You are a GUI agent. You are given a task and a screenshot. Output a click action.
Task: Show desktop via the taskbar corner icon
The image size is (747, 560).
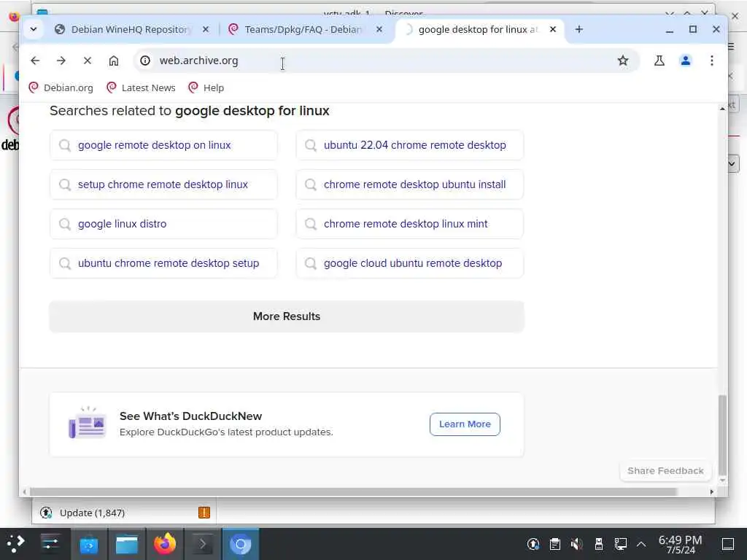click(x=728, y=544)
